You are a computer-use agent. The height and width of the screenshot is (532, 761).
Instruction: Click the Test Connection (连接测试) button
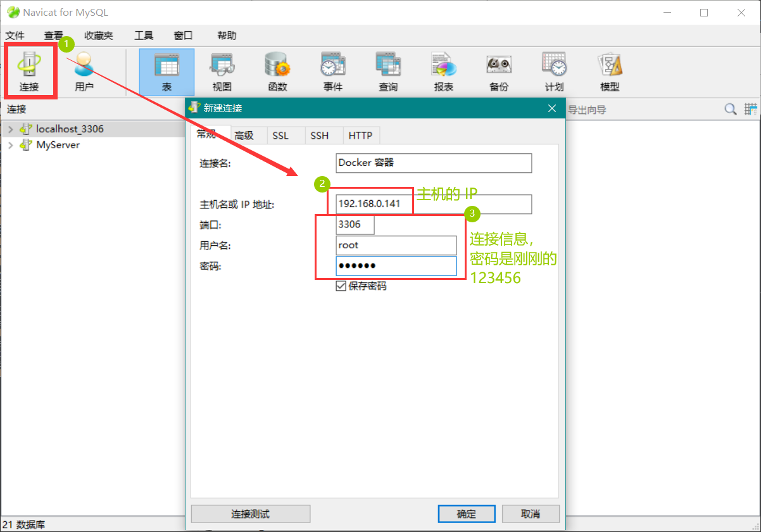click(x=250, y=514)
